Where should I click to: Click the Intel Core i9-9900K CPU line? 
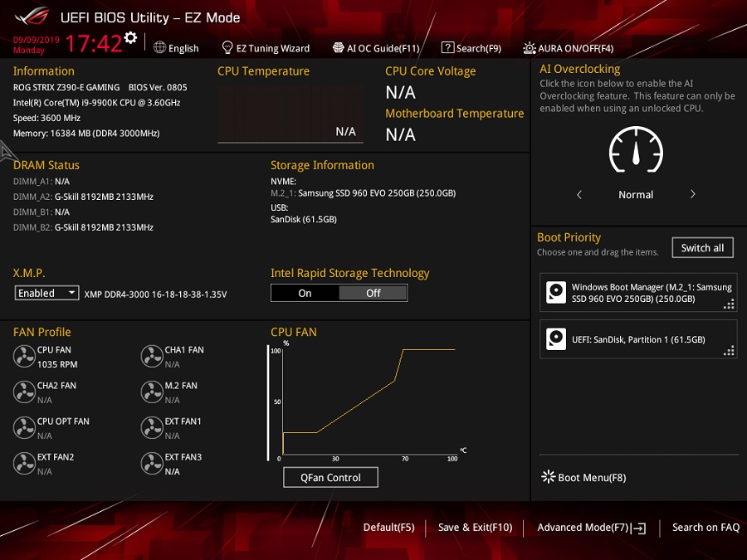click(97, 103)
